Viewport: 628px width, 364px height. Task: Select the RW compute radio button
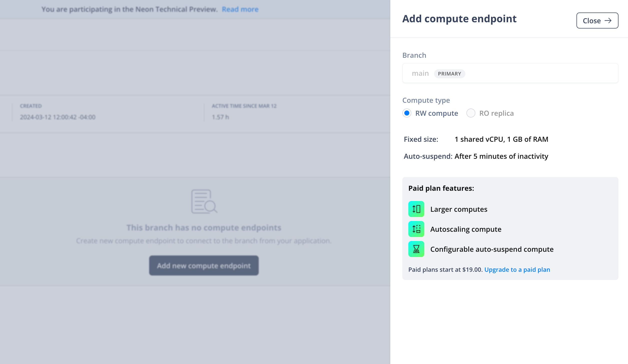pos(407,113)
